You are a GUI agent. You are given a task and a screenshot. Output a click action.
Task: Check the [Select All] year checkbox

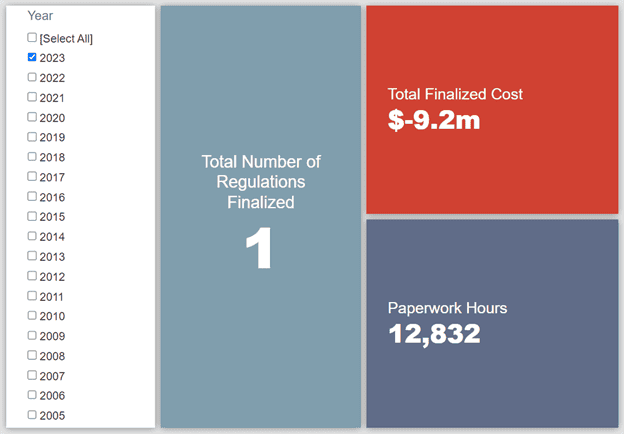pyautogui.click(x=32, y=37)
